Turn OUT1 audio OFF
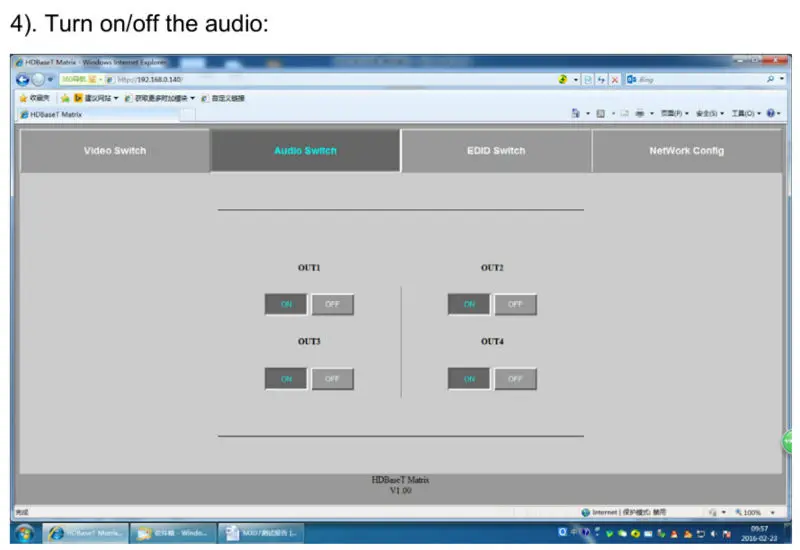The image size is (800, 550). click(x=333, y=304)
